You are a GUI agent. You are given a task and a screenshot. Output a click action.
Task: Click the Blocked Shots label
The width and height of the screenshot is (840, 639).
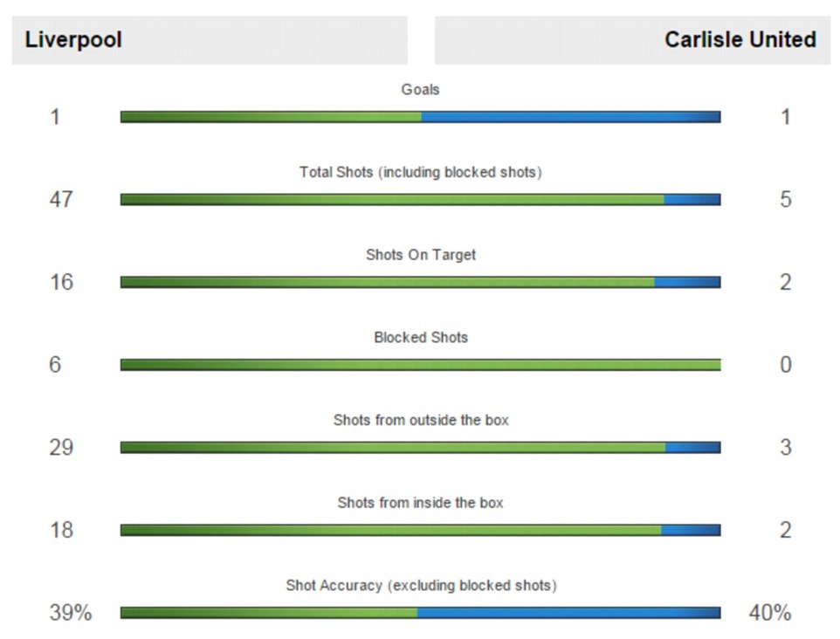(420, 337)
